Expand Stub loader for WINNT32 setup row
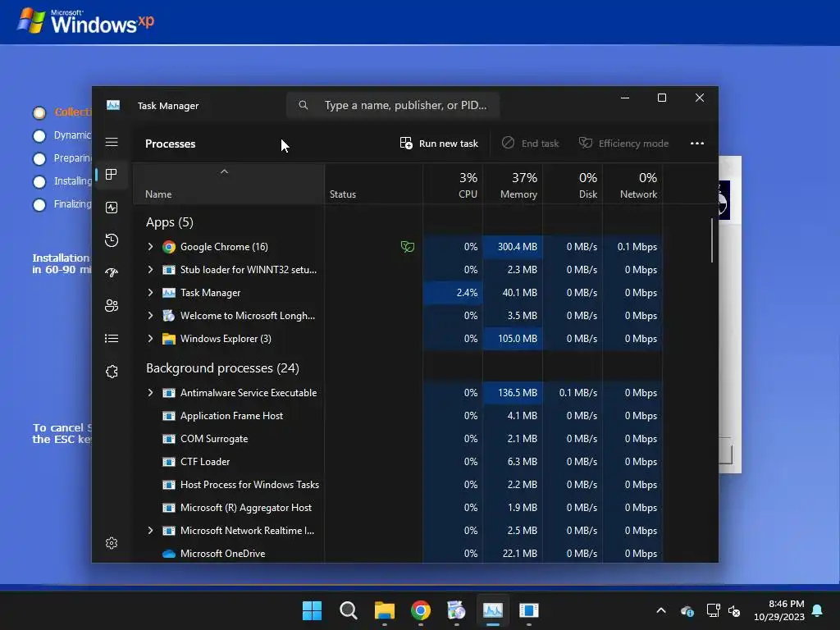Viewport: 840px width, 630px height. click(x=151, y=270)
